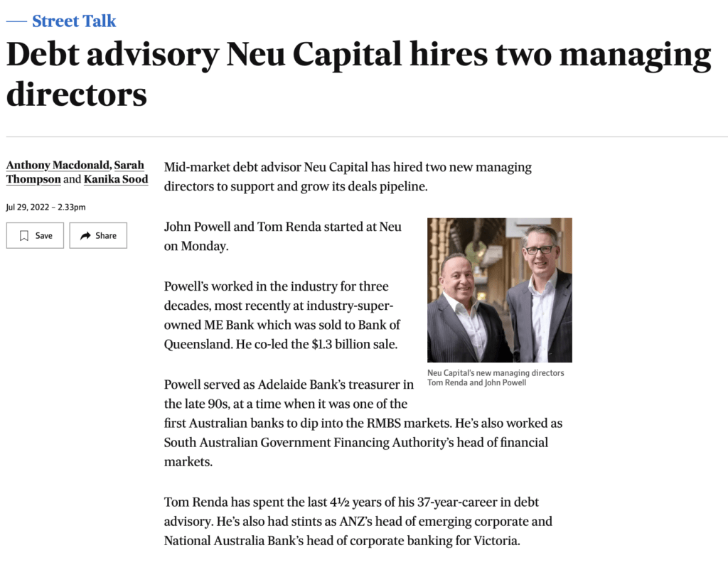This screenshot has width=728, height=570.
Task: Click the Jul 29, 2022 publication timestamp
Action: pos(45,207)
